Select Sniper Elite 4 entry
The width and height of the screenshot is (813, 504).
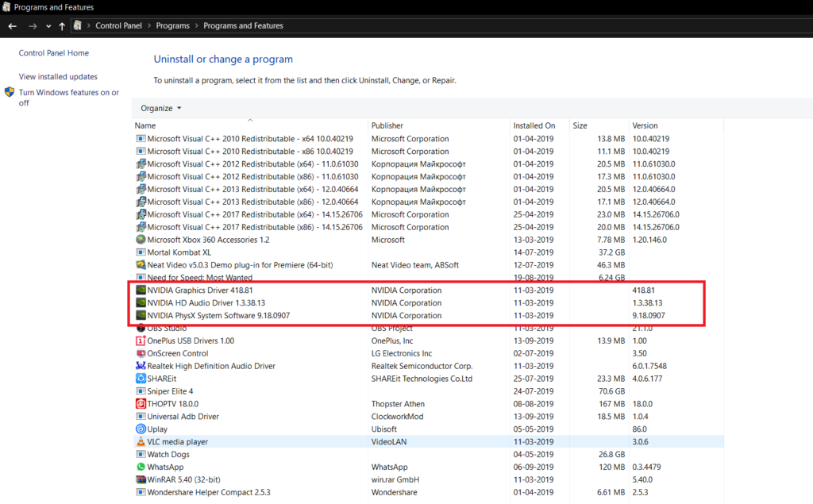pos(170,391)
